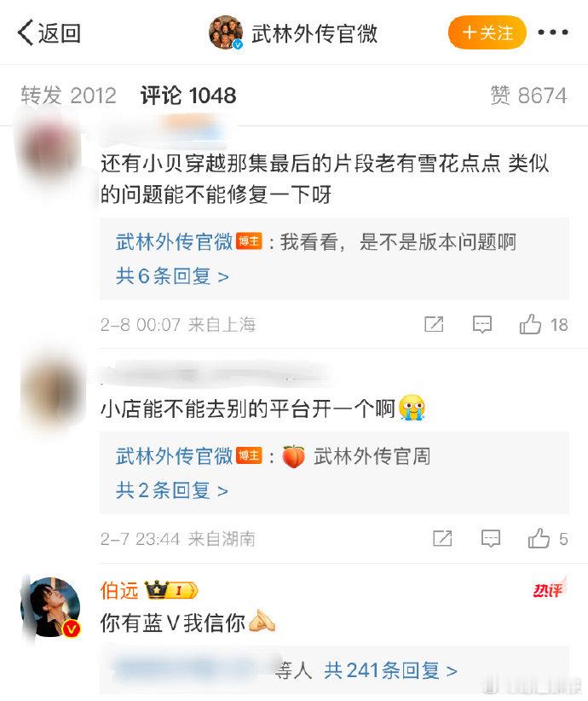588x701 pixels.
Task: Like the comment with 18 likes
Action: [544, 324]
